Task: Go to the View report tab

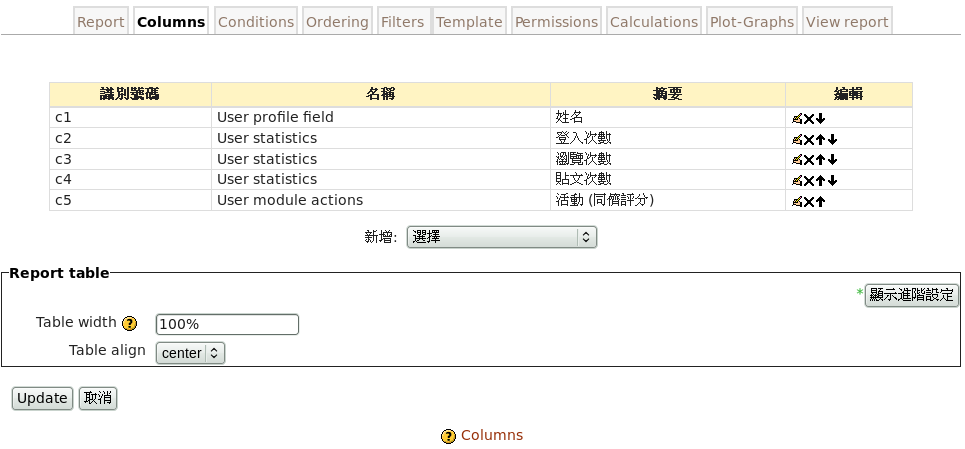Action: pyautogui.click(x=846, y=22)
